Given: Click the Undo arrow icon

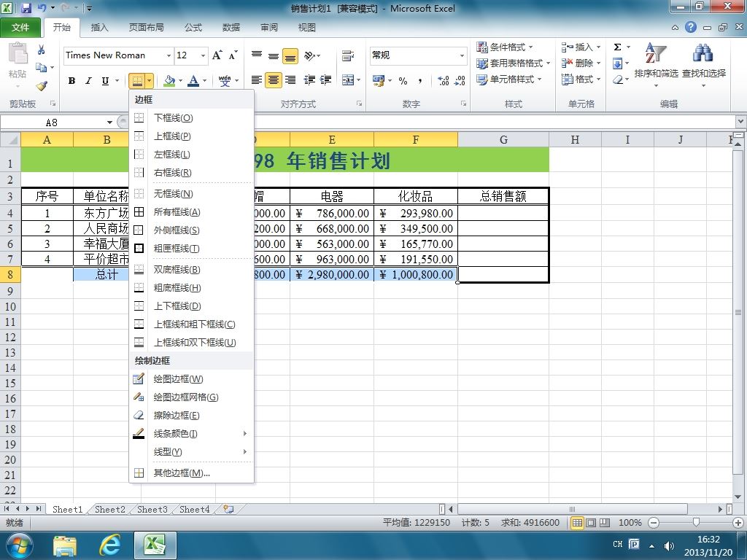Looking at the screenshot, I should tap(42, 8).
